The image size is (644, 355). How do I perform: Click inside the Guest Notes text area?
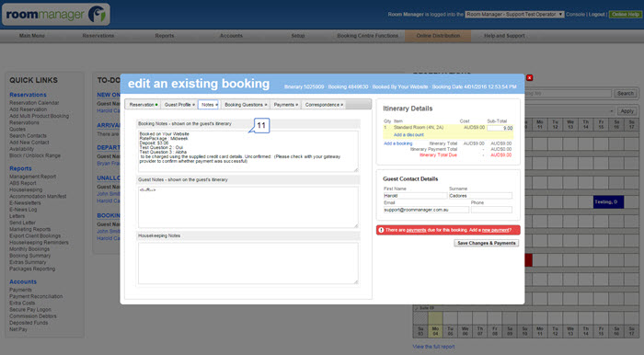248,207
